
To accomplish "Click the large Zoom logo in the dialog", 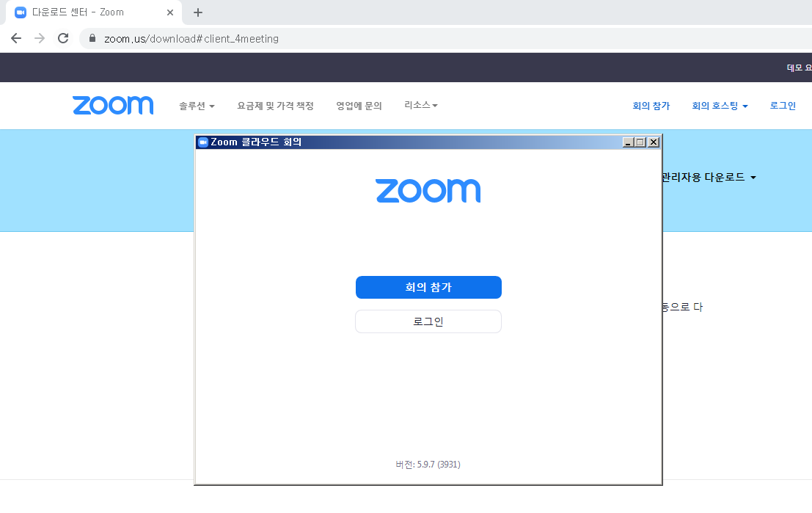I will coord(428,191).
